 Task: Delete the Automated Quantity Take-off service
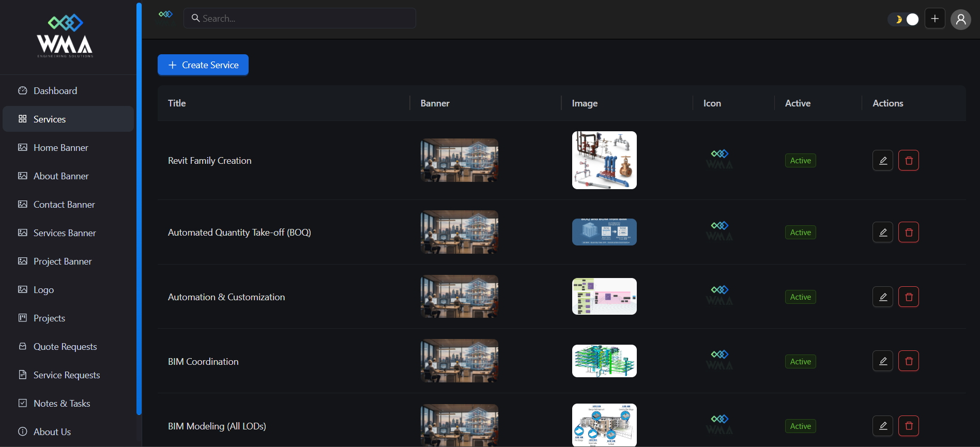pyautogui.click(x=908, y=233)
